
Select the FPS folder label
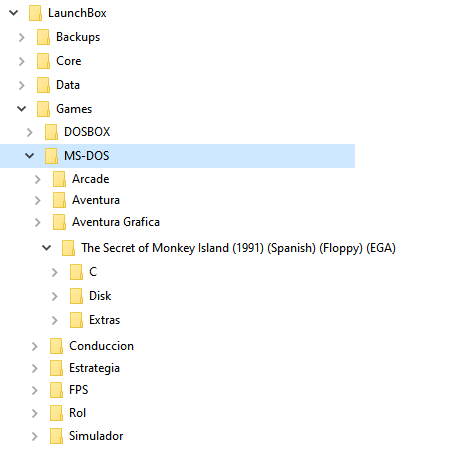tap(79, 390)
